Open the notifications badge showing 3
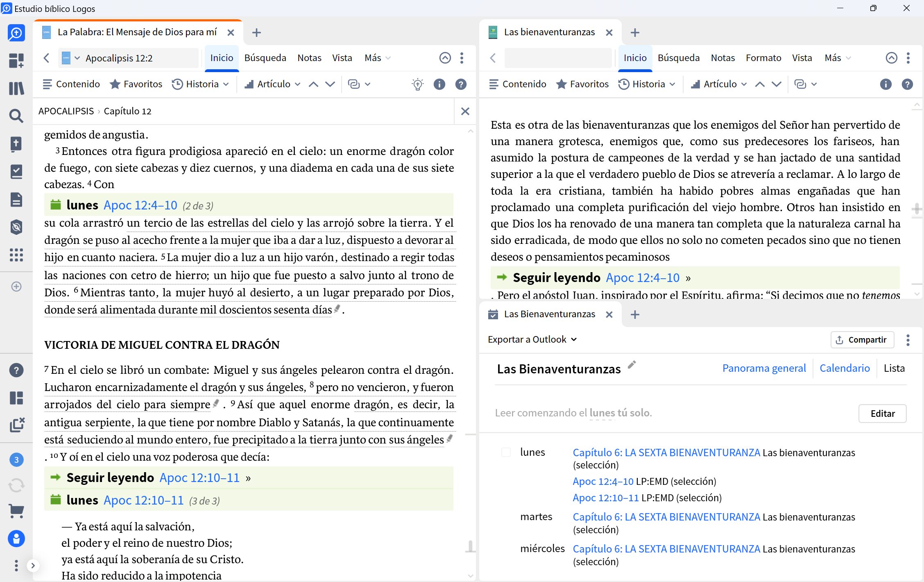The image size is (924, 582). click(x=16, y=459)
